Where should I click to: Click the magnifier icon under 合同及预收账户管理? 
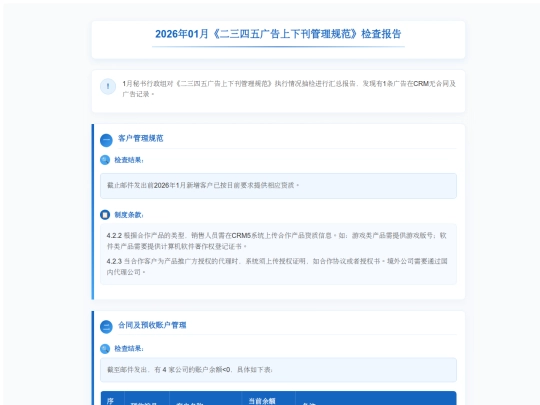[105, 349]
